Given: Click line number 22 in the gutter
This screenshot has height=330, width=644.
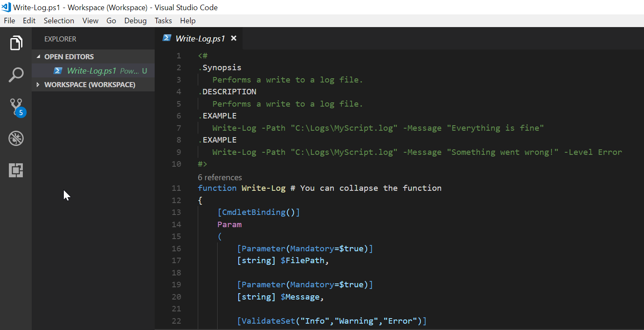Looking at the screenshot, I should point(176,321).
